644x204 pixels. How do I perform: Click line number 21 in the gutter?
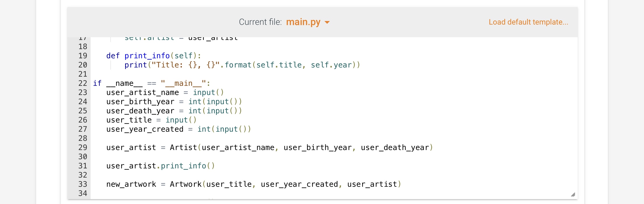83,74
